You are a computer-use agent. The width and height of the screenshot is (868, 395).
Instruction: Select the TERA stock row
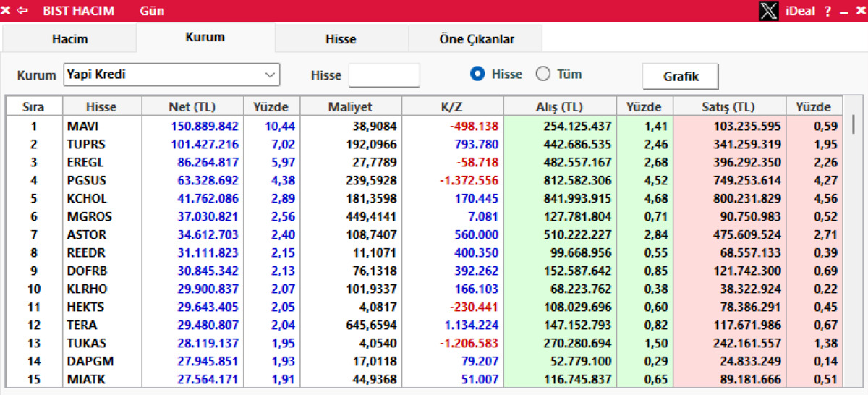point(425,325)
